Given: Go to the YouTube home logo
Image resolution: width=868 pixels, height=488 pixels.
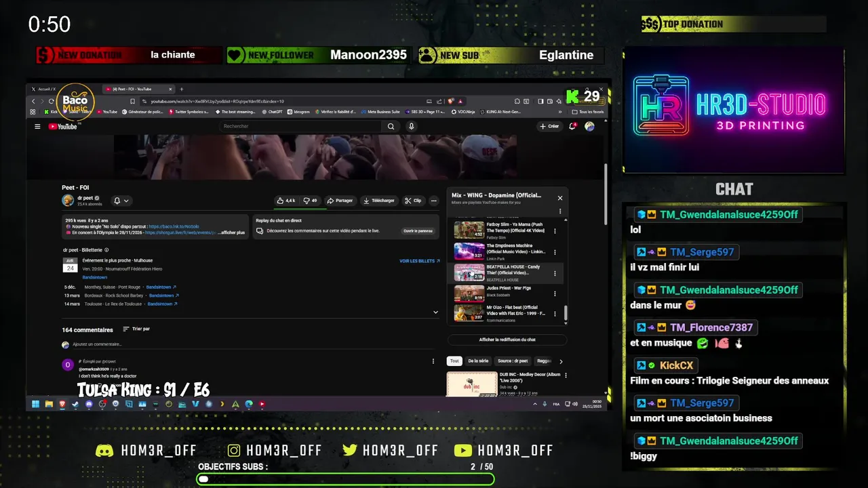Looking at the screenshot, I should click(x=62, y=126).
